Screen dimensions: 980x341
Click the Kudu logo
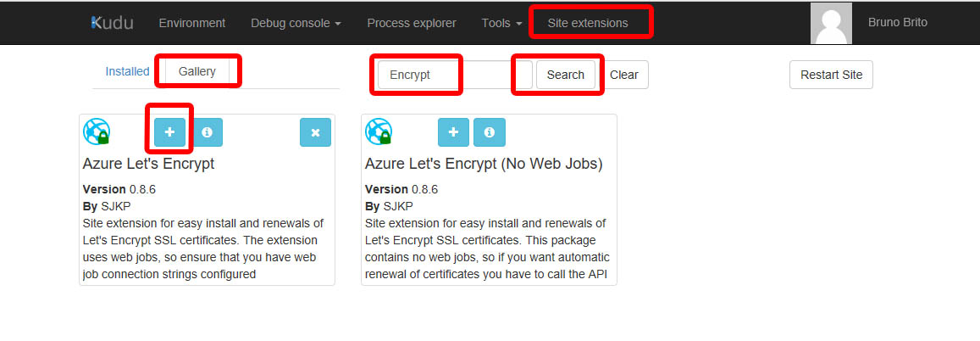pos(112,23)
